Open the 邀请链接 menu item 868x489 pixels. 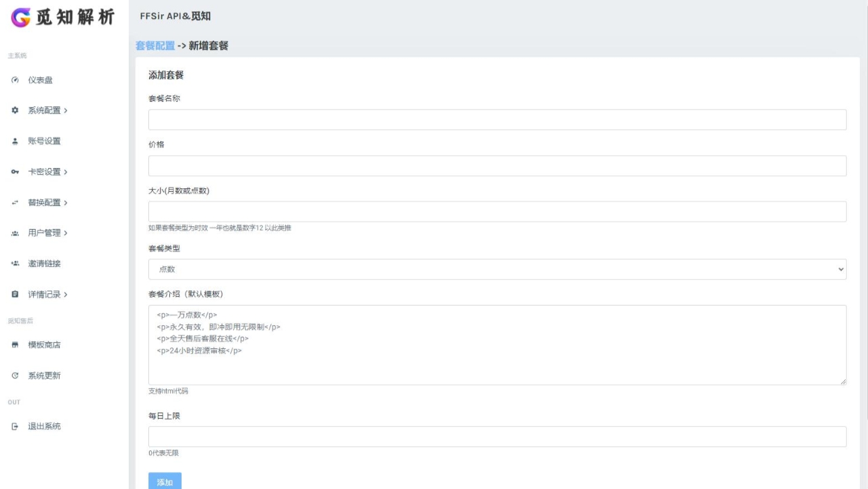pos(44,264)
